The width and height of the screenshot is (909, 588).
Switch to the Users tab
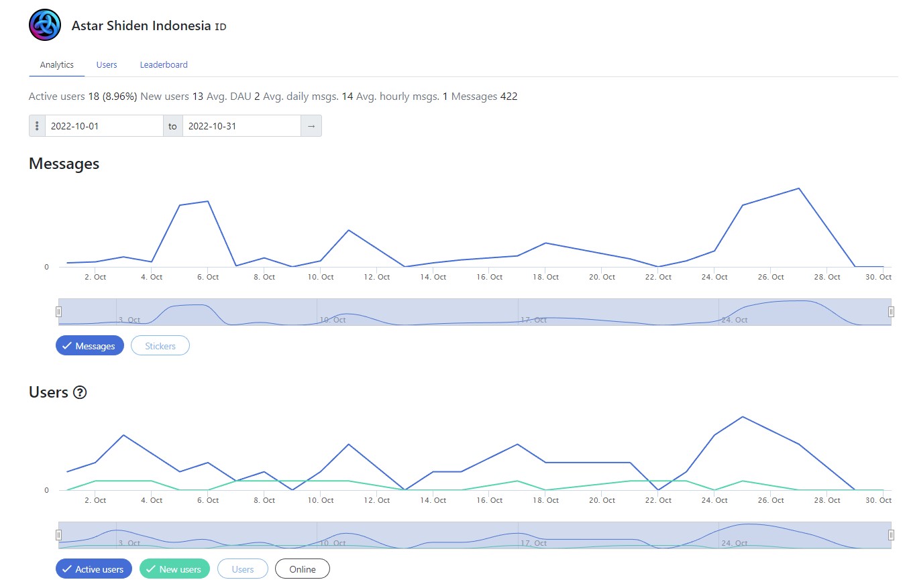click(x=106, y=64)
